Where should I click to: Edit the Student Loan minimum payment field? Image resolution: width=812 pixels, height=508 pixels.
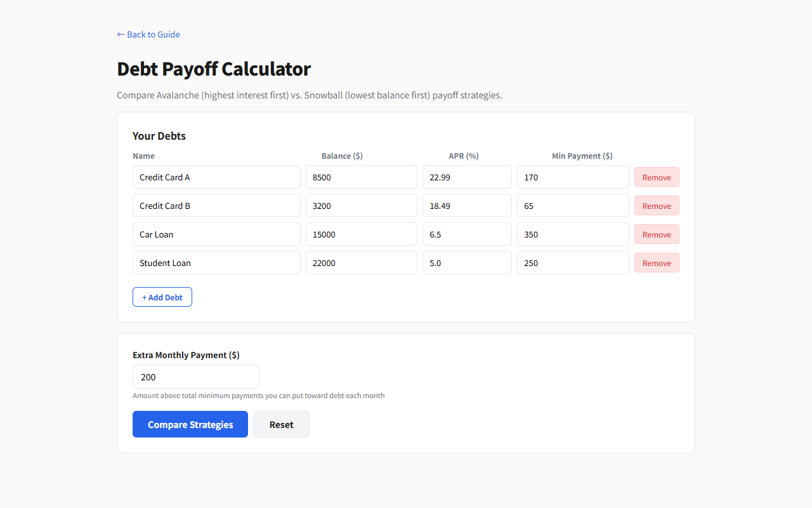(573, 263)
